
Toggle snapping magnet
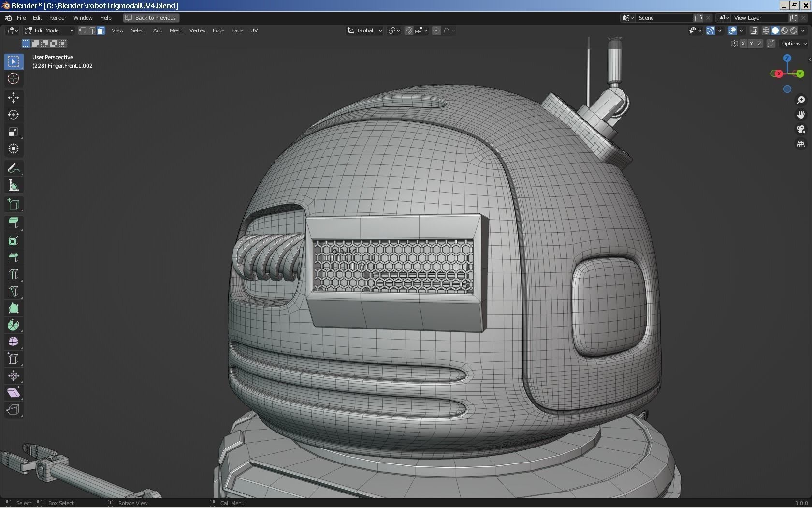(409, 30)
